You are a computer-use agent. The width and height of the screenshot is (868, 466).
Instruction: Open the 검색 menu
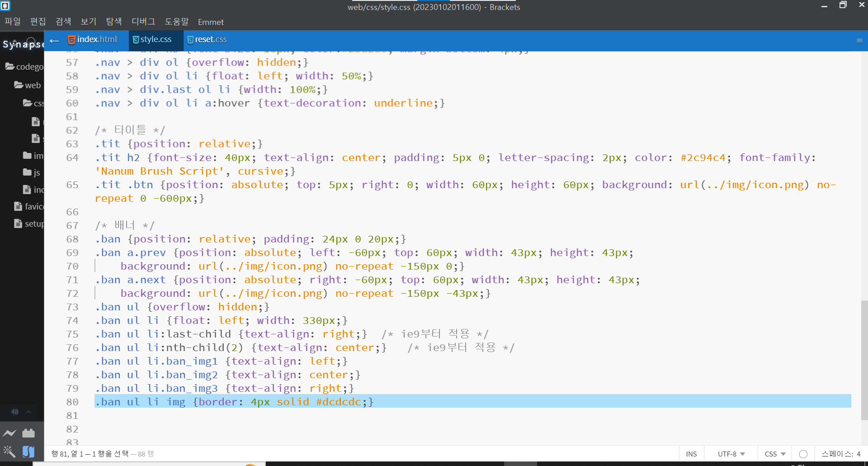[63, 22]
